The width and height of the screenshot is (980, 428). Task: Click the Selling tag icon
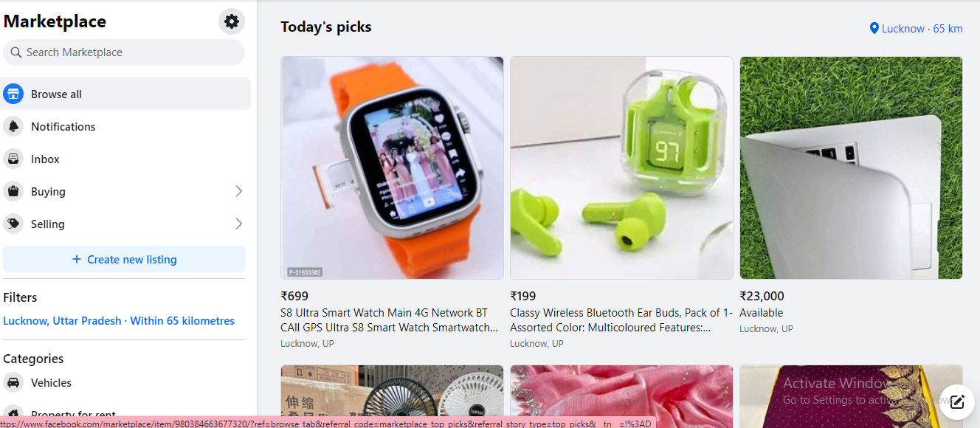(x=13, y=224)
